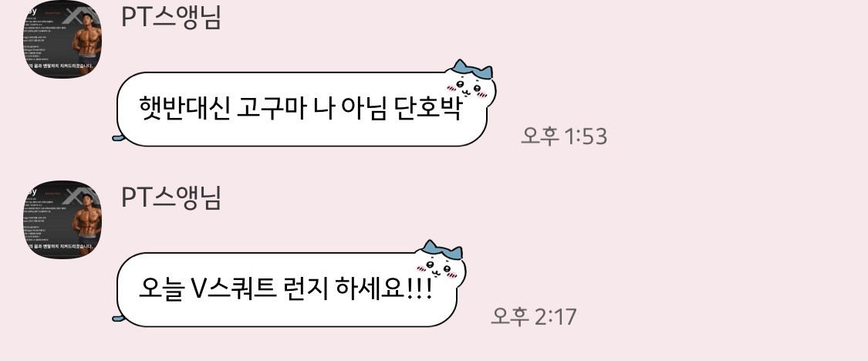The image size is (868, 361).
Task: Click the blue cat tail on the 오늘 V스쿼트 bubble
Action: coord(119,317)
